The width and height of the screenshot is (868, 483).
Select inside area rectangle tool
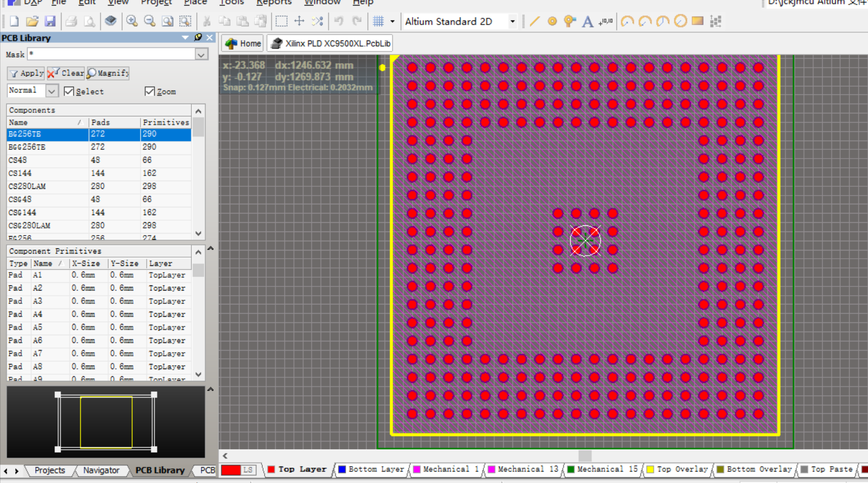tap(281, 21)
